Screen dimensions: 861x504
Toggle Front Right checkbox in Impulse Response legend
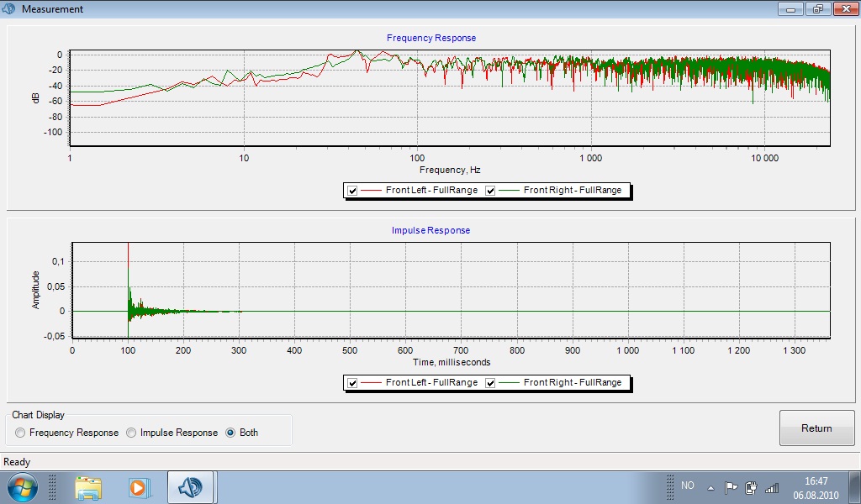[x=491, y=383]
